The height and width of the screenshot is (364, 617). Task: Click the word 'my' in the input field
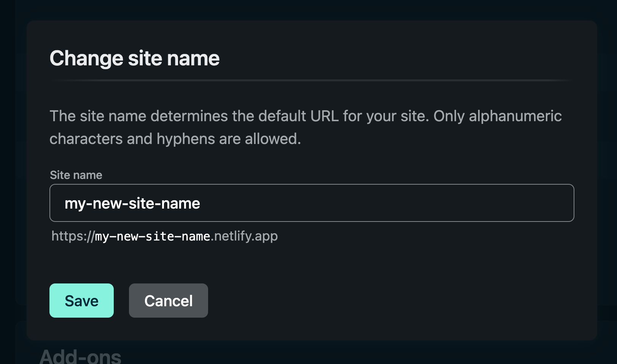pyautogui.click(x=75, y=204)
